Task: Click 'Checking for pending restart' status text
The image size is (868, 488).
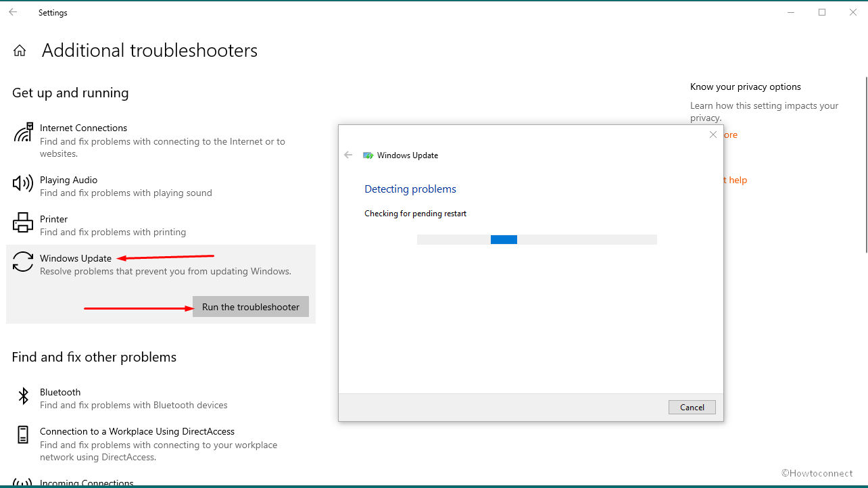Action: pos(415,214)
